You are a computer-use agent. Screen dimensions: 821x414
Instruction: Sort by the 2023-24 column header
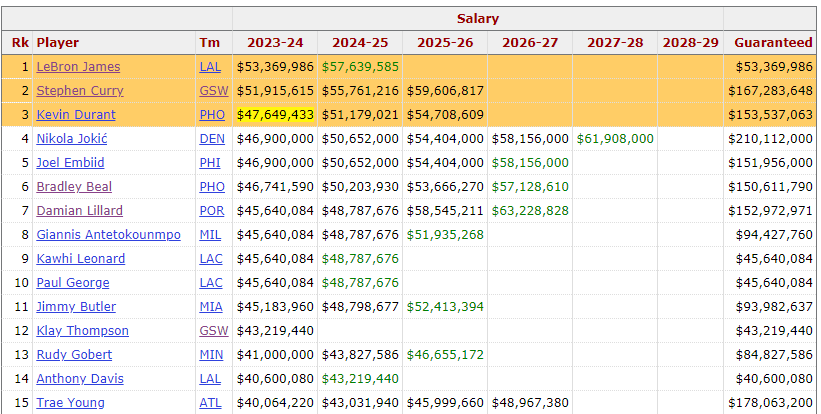click(275, 43)
